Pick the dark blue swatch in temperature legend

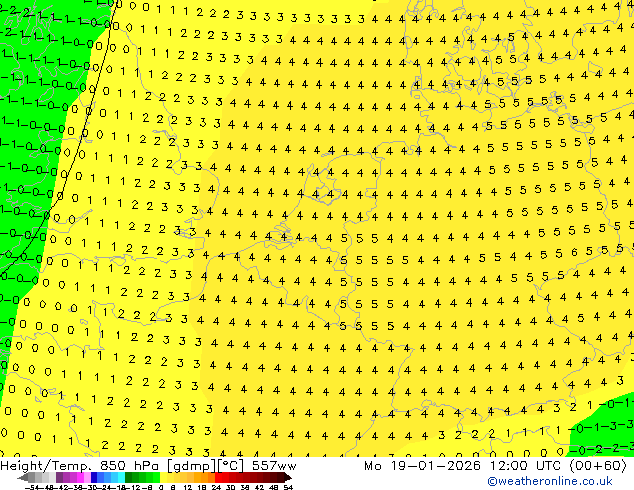tap(94, 477)
